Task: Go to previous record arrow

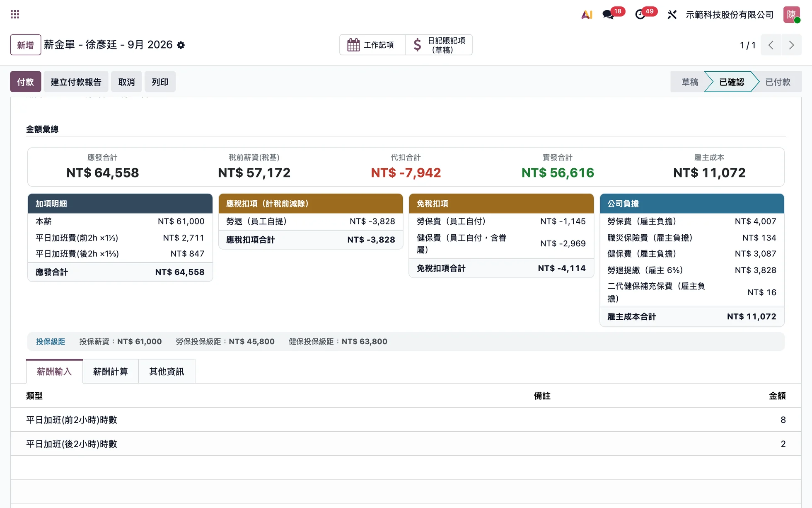Action: pos(771,45)
